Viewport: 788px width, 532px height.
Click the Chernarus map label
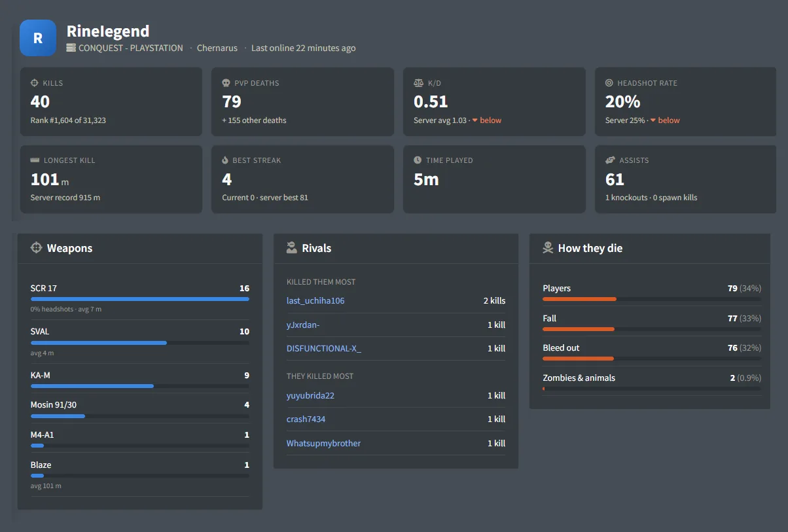pyautogui.click(x=218, y=48)
